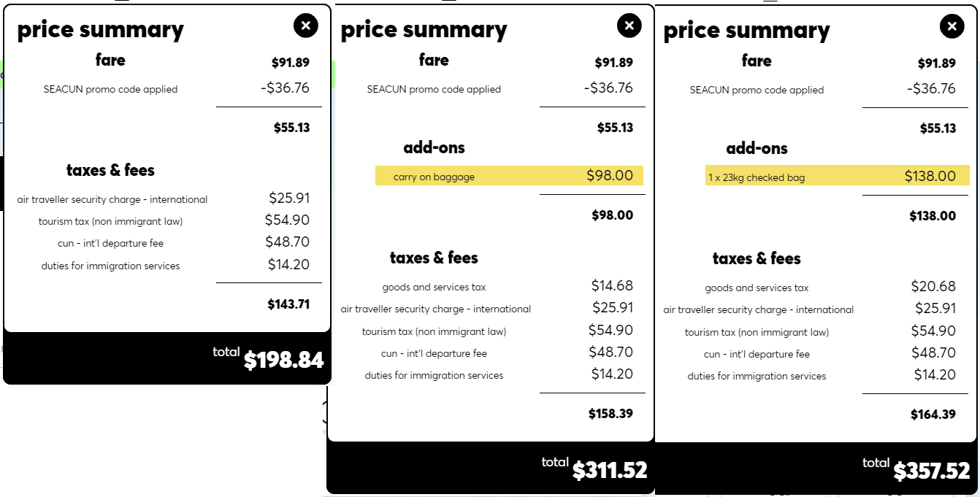The width and height of the screenshot is (980, 497).
Task: Click goods and services tax label beside $14.68
Action: click(434, 288)
